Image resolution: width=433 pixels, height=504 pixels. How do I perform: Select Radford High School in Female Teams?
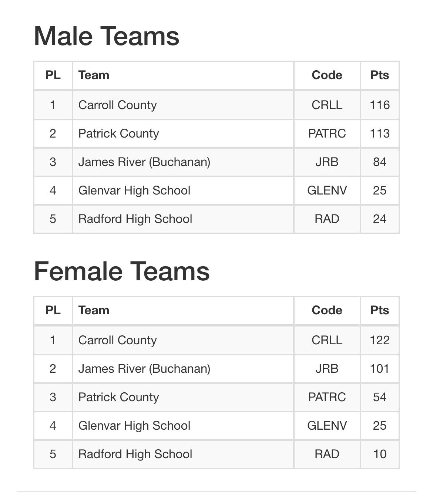coord(135,454)
